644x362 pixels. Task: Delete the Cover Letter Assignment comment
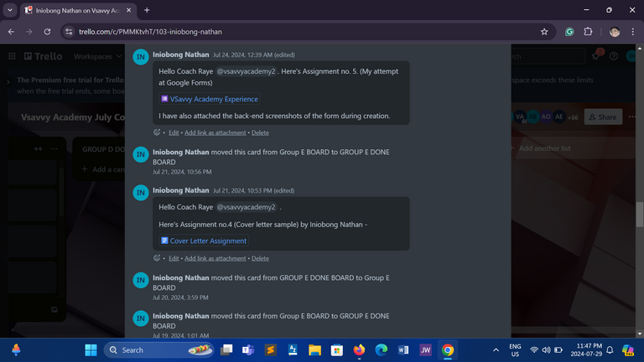click(x=260, y=258)
